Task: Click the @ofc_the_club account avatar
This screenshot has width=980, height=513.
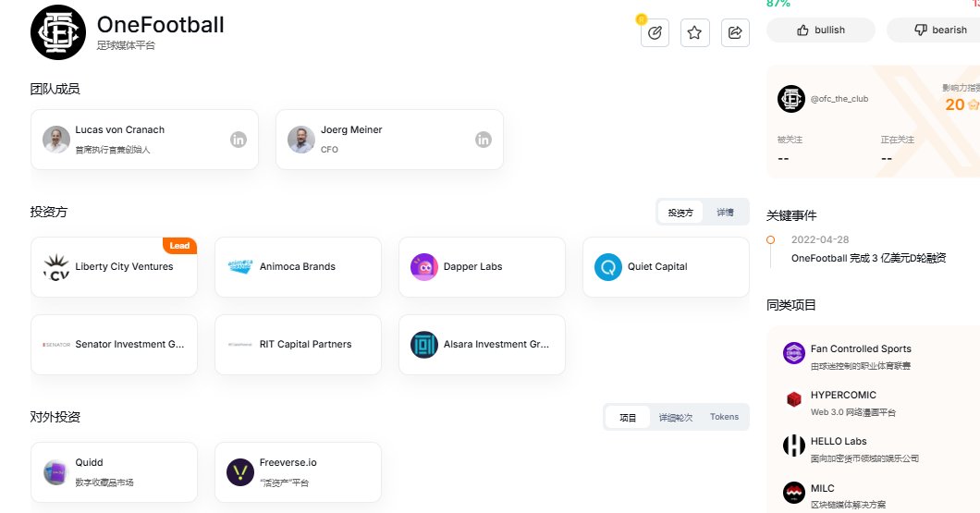Action: 791,99
